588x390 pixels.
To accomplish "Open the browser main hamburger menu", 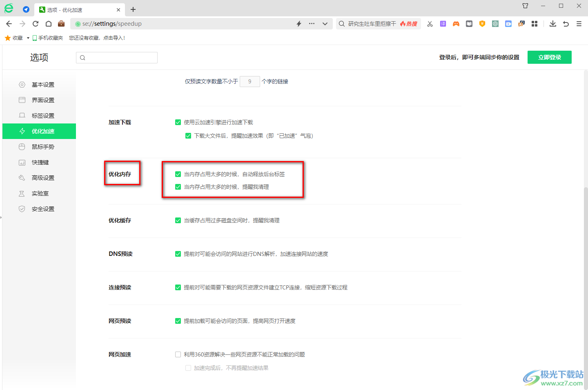I will [x=579, y=24].
